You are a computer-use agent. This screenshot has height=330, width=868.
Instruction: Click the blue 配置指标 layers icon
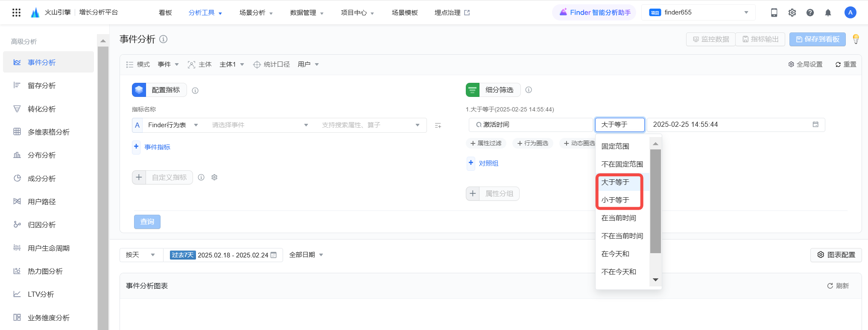click(x=139, y=90)
